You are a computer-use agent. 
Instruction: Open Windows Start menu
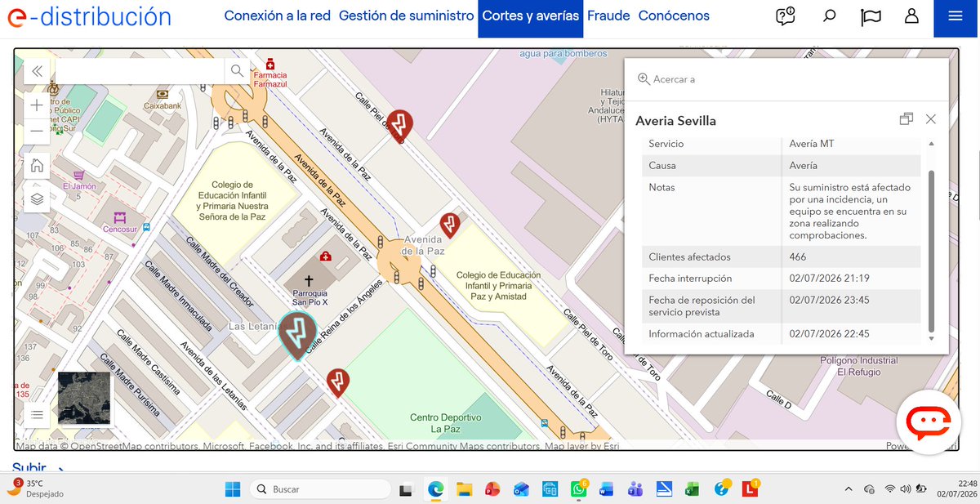point(233,489)
